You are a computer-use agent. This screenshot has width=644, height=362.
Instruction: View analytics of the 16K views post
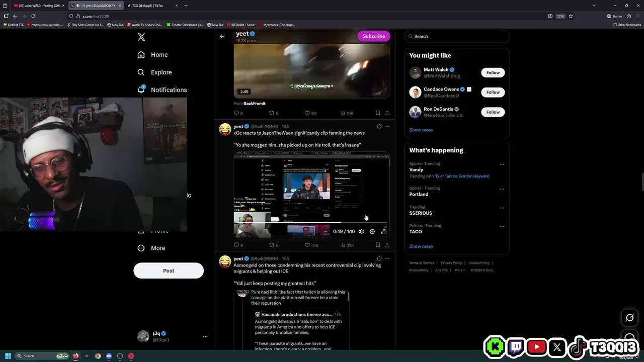[347, 113]
